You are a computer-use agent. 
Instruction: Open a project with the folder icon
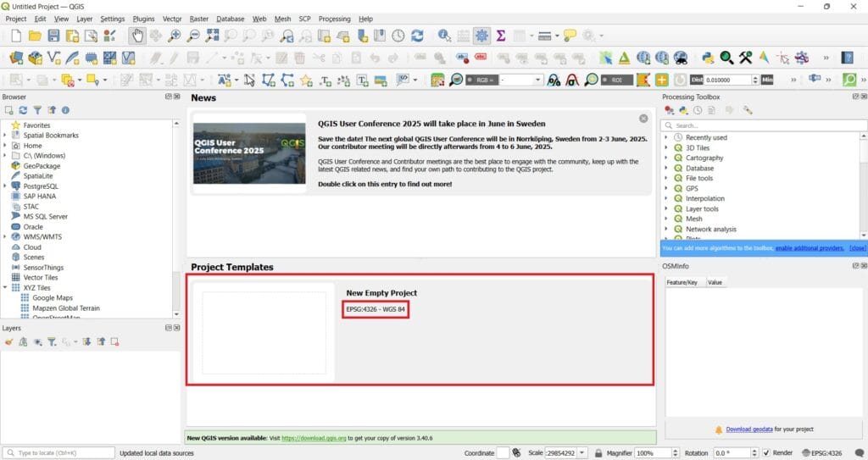click(35, 36)
